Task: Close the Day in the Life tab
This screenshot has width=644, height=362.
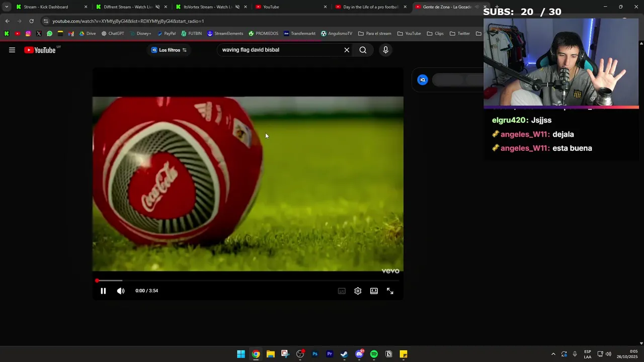Action: [x=405, y=7]
